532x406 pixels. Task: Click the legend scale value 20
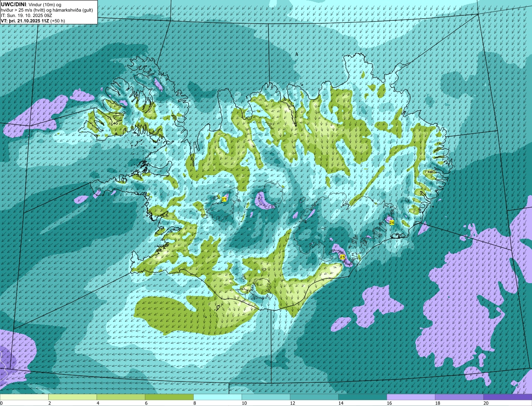(486, 403)
